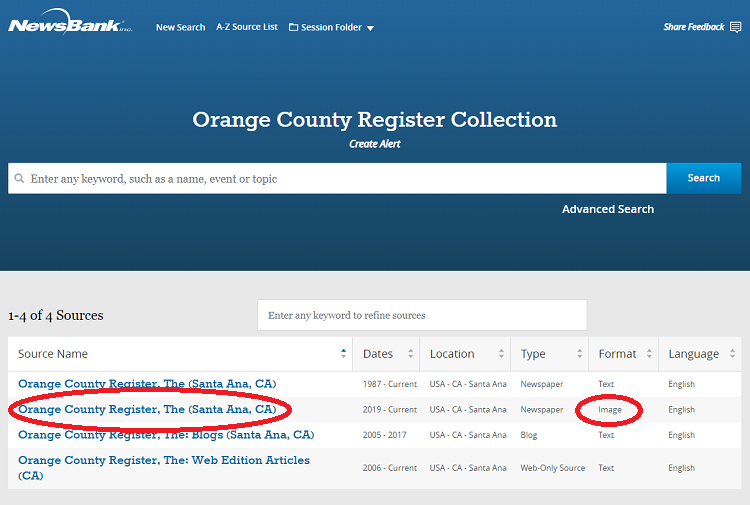
Task: Click the 'Web-Only Source' type cell
Action: (x=552, y=468)
